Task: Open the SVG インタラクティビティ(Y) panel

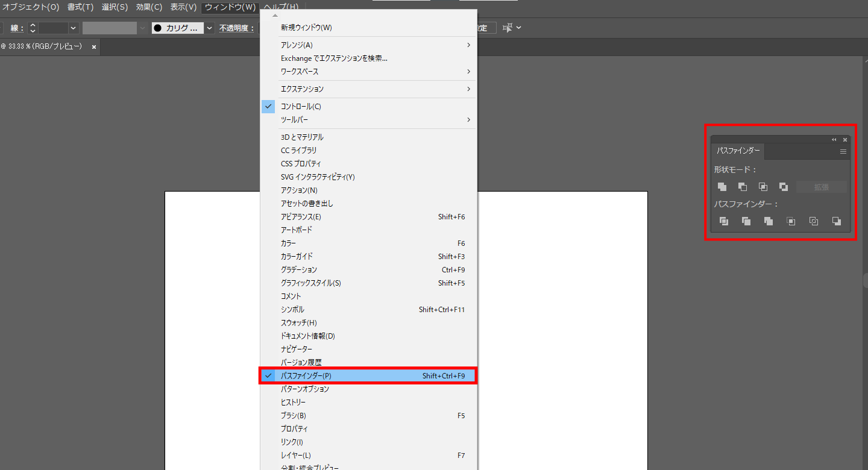Action: pyautogui.click(x=368, y=177)
